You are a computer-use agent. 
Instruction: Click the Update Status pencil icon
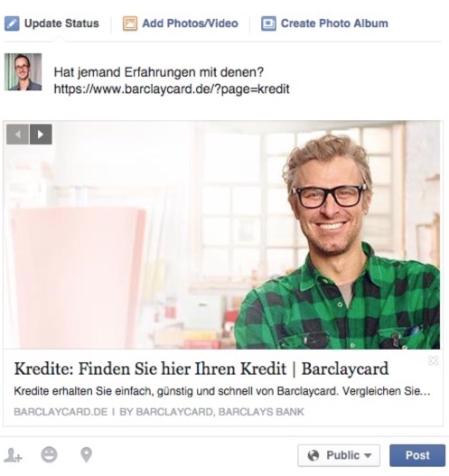tap(12, 23)
